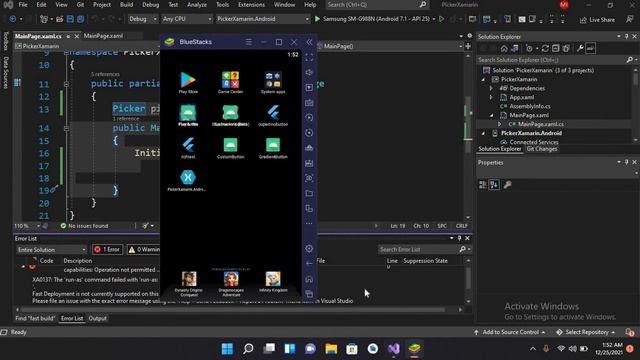640x360 pixels.
Task: Switch to Git Changes tab
Action: [542, 149]
